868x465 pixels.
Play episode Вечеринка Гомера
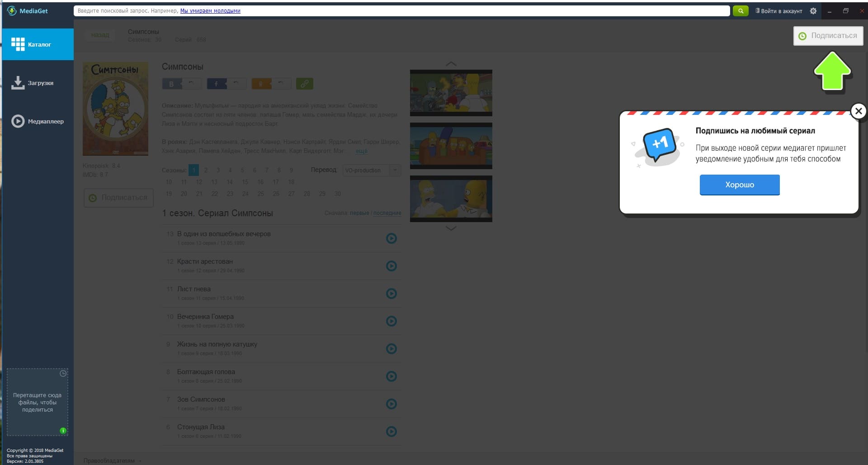tap(392, 321)
